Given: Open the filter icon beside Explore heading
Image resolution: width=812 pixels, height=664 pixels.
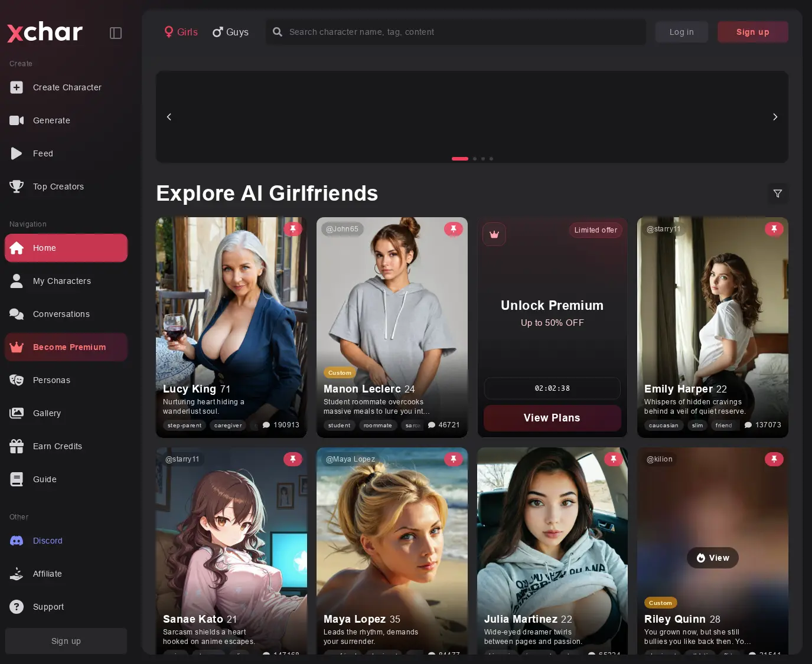Looking at the screenshot, I should (777, 194).
